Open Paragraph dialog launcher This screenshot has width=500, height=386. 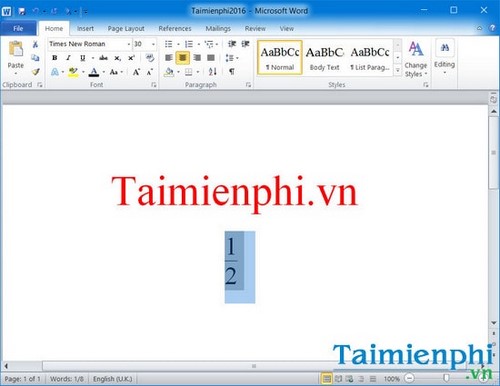(x=248, y=85)
